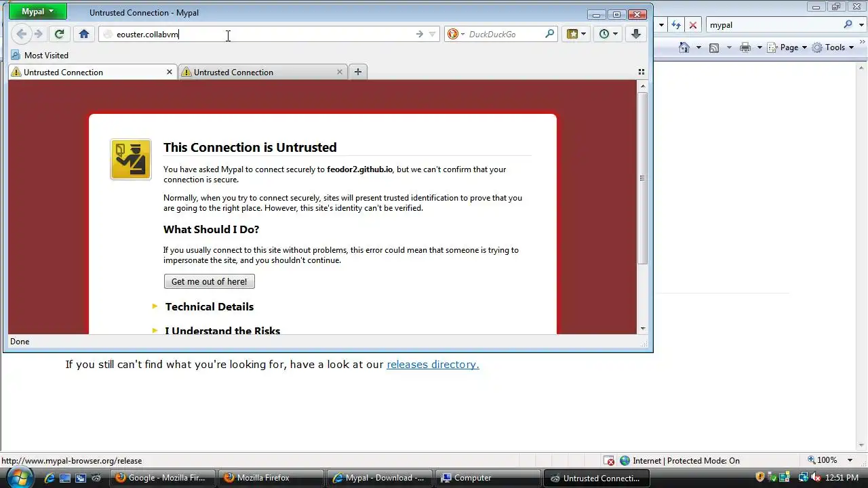Switch to the first Untrusted Connection tab

click(x=93, y=72)
